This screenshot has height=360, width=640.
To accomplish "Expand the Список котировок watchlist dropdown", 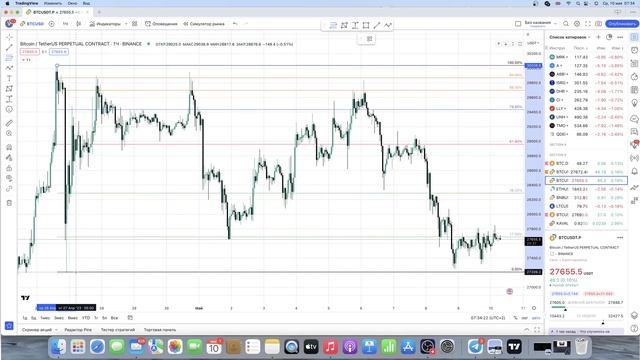I will click(570, 37).
